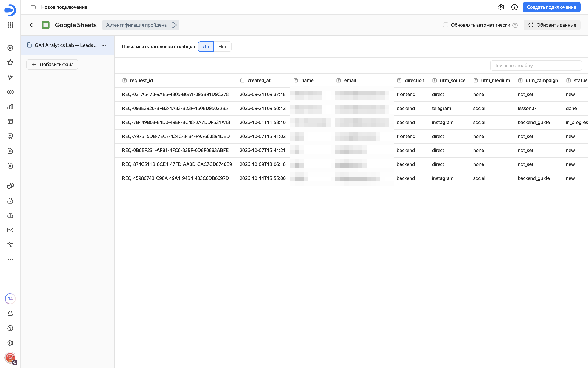
Task: Open the direction column type selector
Action: (399, 80)
